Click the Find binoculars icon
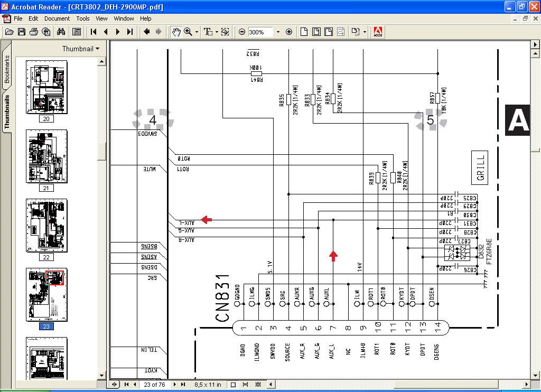Image resolution: width=541 pixels, height=392 pixels. (x=61, y=32)
